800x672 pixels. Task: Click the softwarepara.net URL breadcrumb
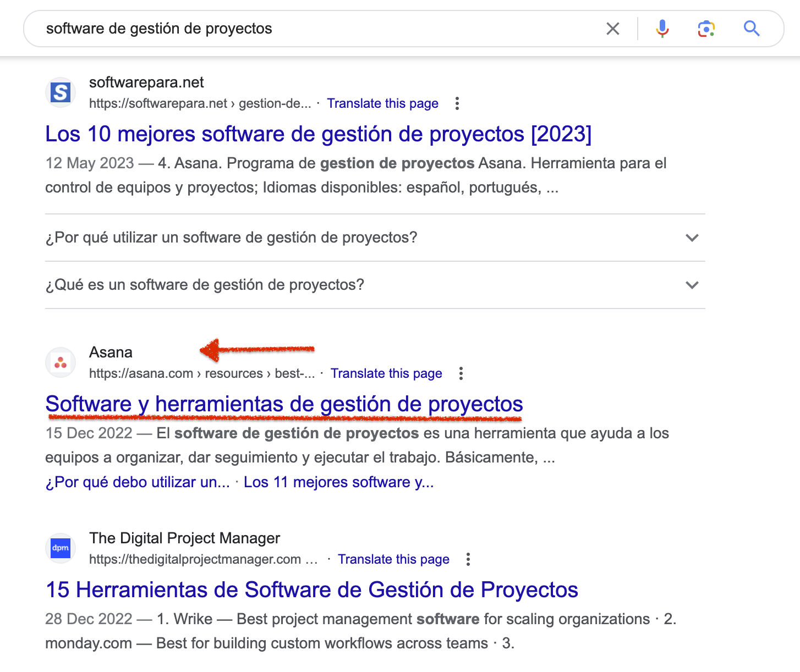[x=200, y=103]
